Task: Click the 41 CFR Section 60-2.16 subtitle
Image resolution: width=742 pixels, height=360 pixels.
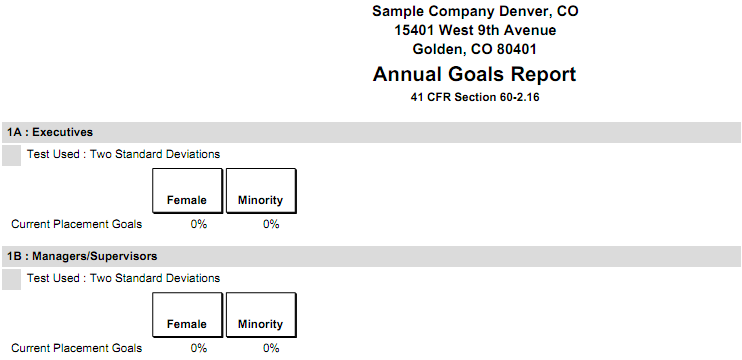Action: (475, 97)
